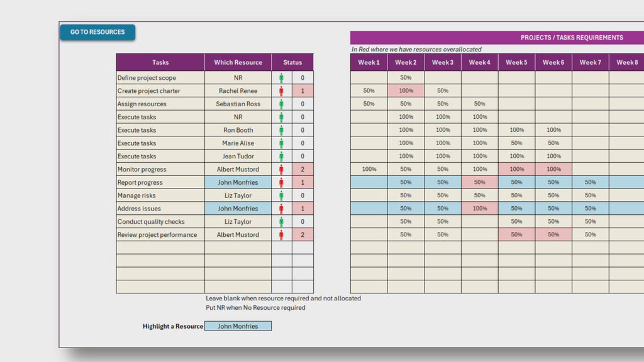644x362 pixels.
Task: Click the Week 1 column header
Action: pyautogui.click(x=369, y=62)
